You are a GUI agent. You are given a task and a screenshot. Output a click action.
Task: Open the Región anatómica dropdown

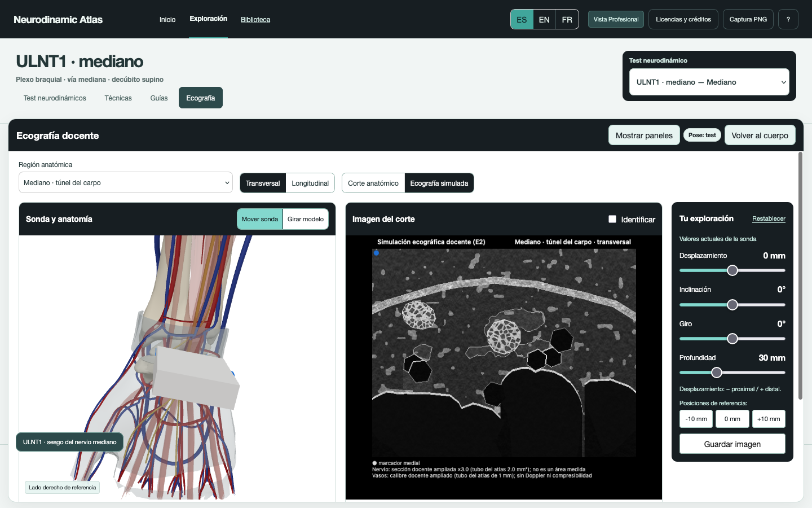pyautogui.click(x=126, y=182)
